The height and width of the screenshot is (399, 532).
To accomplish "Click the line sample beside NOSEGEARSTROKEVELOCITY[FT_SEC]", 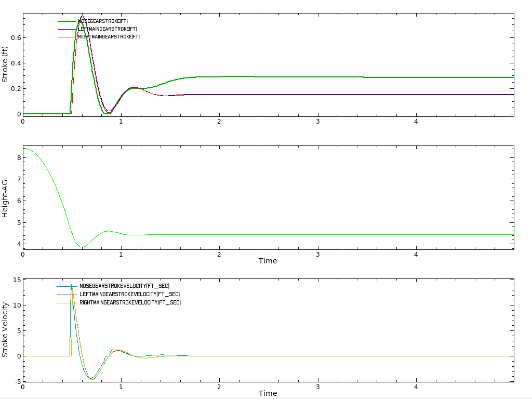I will (66, 286).
